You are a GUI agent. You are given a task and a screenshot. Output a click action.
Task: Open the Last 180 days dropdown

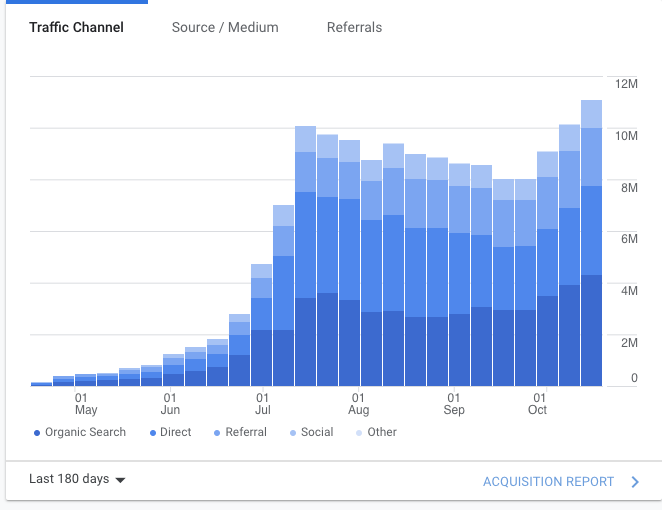[77, 479]
